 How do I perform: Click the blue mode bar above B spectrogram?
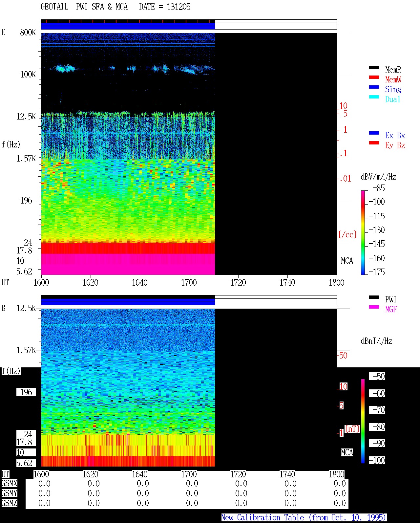[128, 302]
